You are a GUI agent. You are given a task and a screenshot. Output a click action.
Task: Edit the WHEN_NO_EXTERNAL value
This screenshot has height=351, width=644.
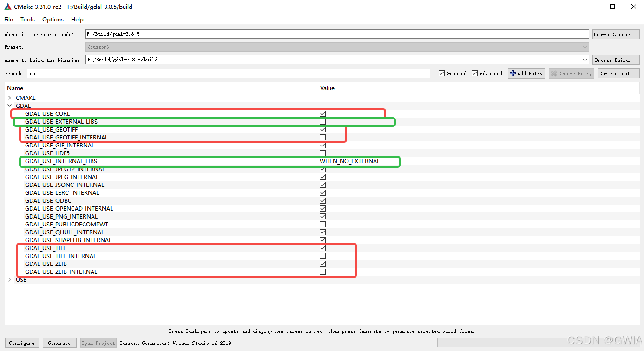click(349, 161)
